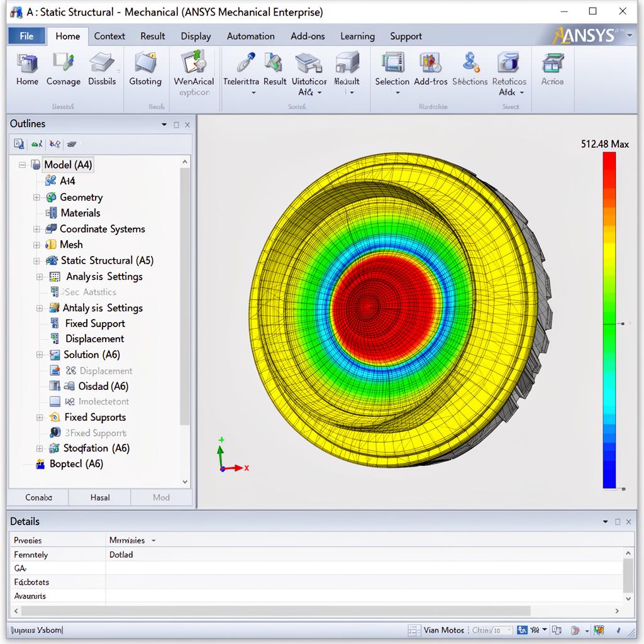This screenshot has width=644, height=644.
Task: Switch to the Automation ribbon tab
Action: click(250, 36)
